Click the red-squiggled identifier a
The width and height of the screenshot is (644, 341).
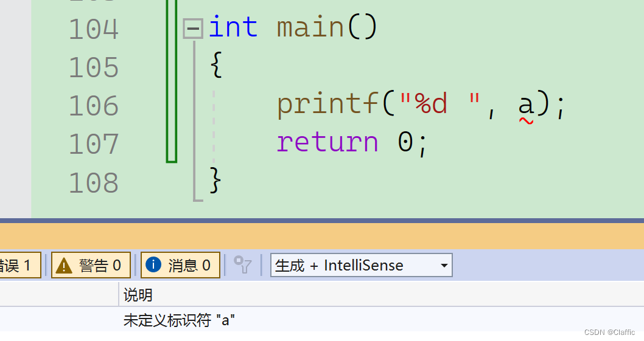[526, 105]
